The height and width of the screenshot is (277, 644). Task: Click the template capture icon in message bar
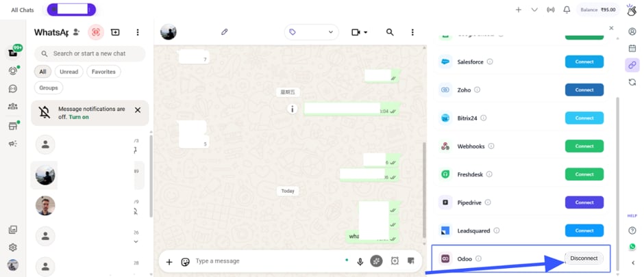tap(395, 261)
